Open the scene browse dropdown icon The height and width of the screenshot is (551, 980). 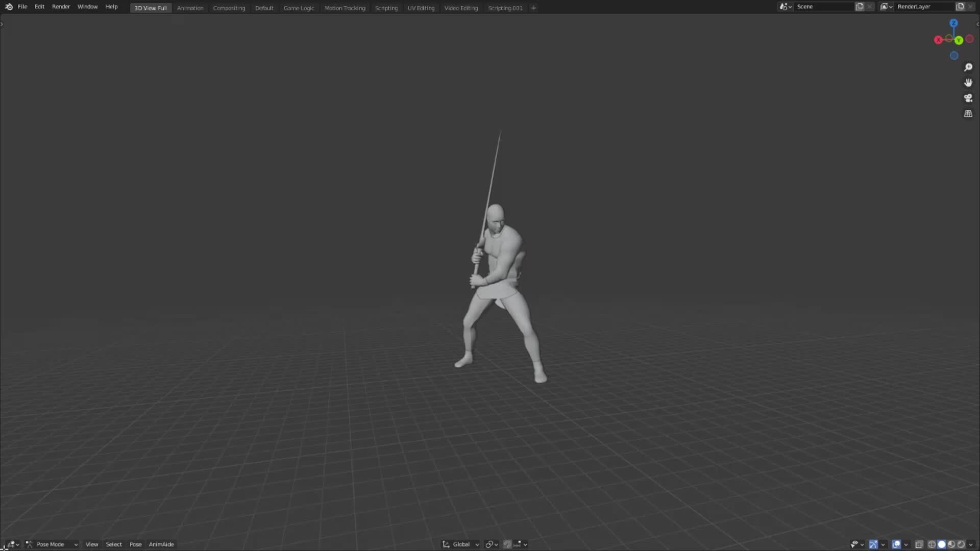[x=786, y=7]
